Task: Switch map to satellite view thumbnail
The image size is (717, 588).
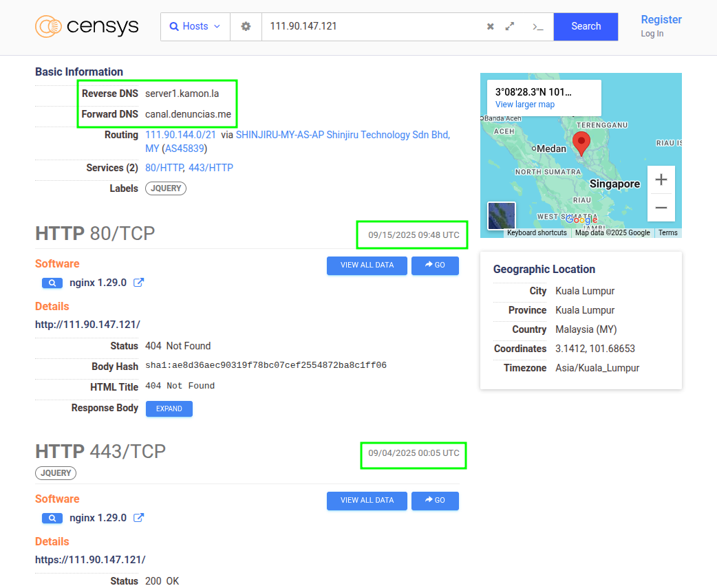Action: coord(501,216)
